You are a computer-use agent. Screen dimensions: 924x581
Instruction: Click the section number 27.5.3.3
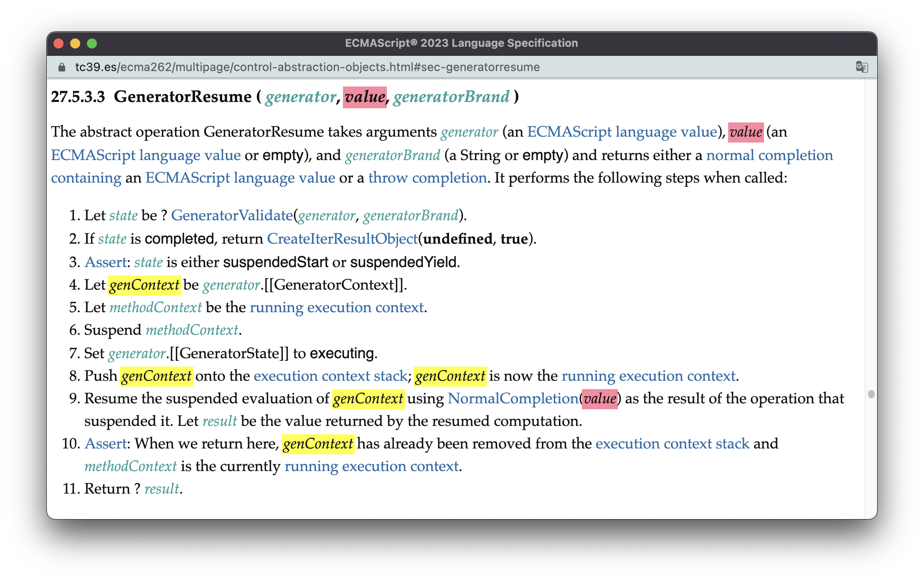(x=78, y=97)
